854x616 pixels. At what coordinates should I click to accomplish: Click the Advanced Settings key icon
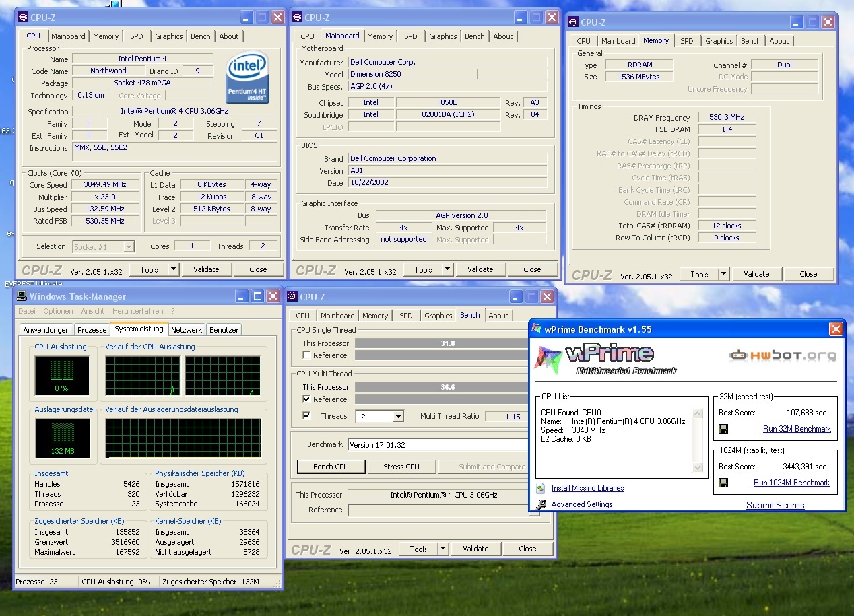(540, 504)
